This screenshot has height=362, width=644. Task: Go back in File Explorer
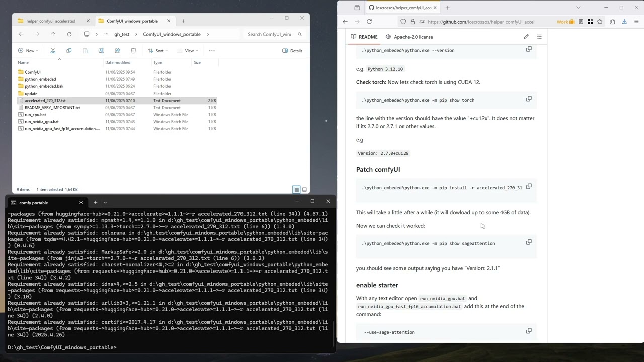tap(21, 34)
